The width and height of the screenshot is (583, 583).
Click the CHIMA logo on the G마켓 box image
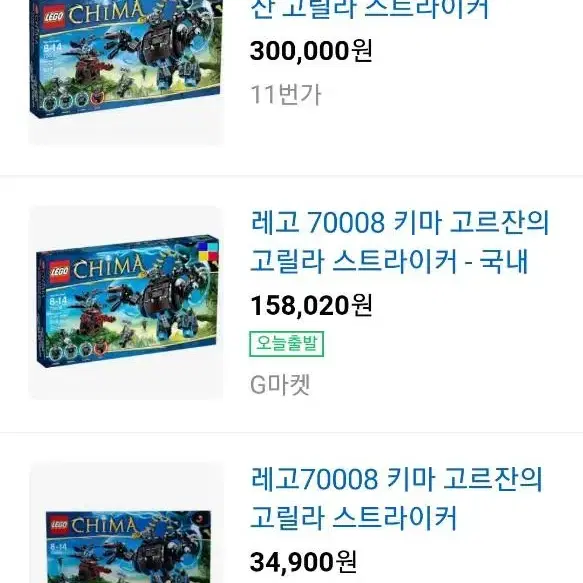(108, 267)
